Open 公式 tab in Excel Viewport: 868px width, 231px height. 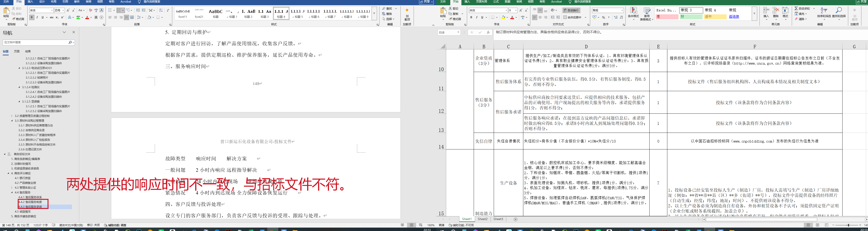click(496, 2)
